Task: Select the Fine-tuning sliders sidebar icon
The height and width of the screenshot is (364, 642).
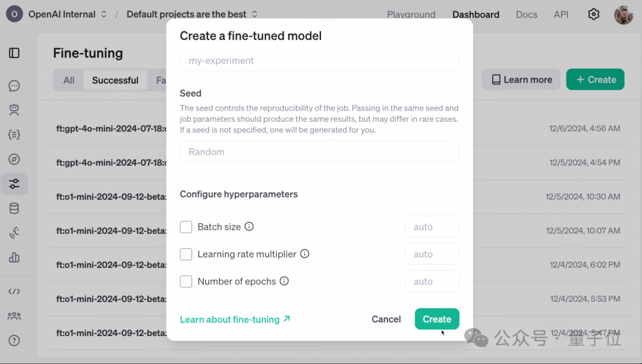Action: [14, 183]
